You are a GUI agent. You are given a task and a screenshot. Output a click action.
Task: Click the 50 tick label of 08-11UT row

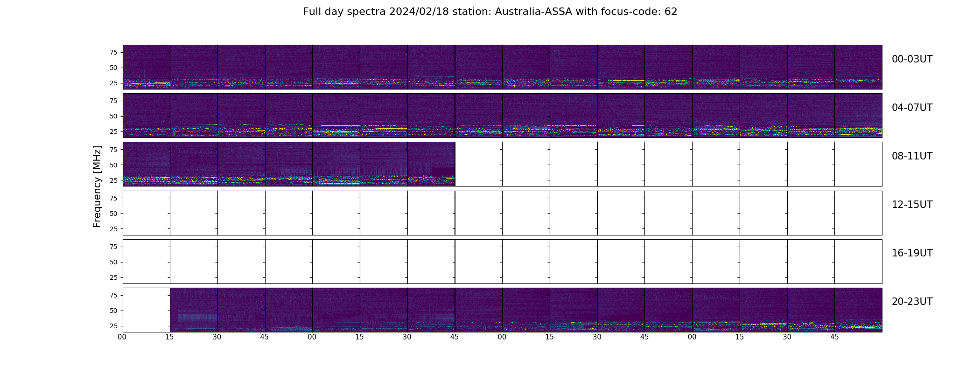113,165
